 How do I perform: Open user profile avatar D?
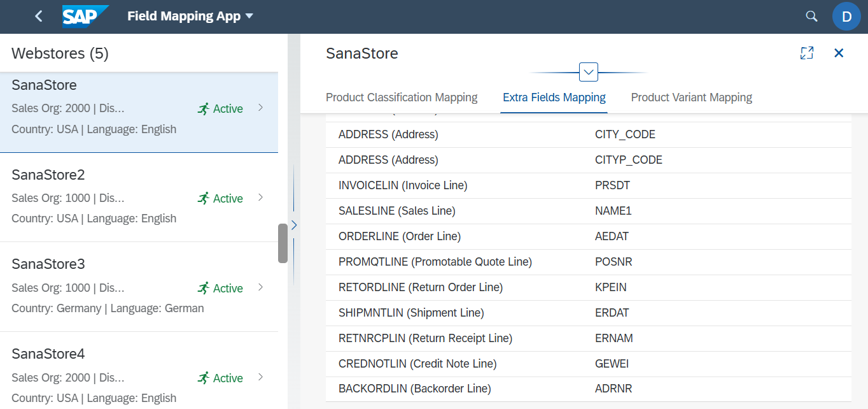point(846,17)
